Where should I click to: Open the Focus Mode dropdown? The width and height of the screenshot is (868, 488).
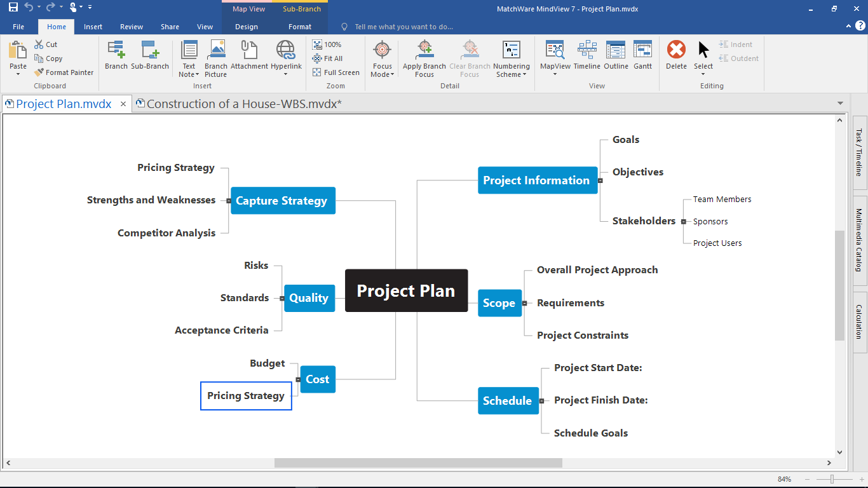coord(383,58)
